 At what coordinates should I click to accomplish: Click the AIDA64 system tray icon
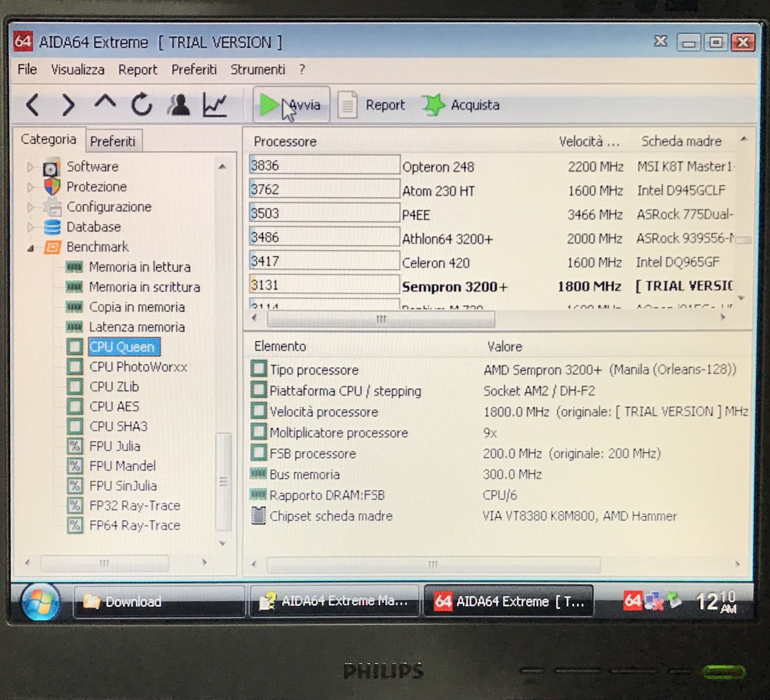pos(632,601)
